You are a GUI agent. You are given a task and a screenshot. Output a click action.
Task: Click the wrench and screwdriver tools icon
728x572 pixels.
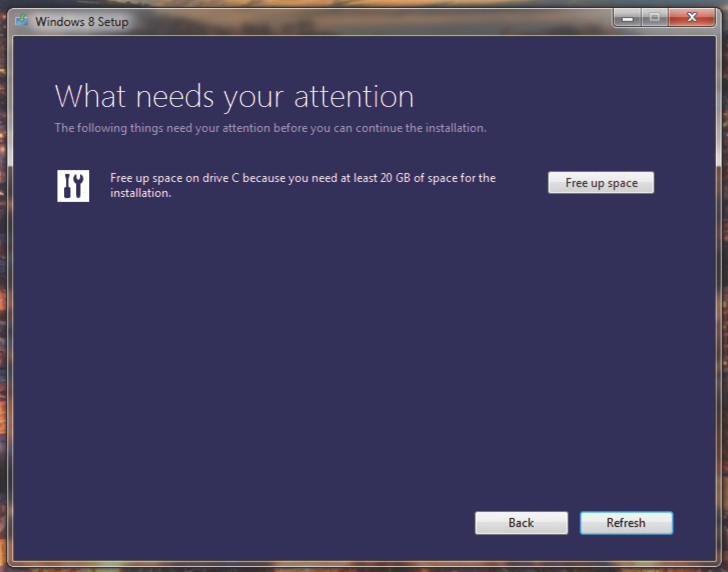73,186
